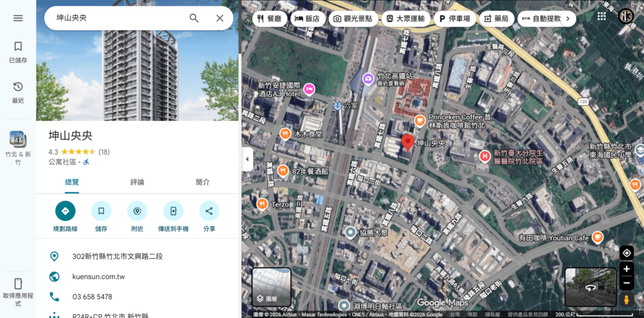Click the red 坤山央央 map pin
Image resolution: width=644 pixels, height=318 pixels.
click(408, 142)
